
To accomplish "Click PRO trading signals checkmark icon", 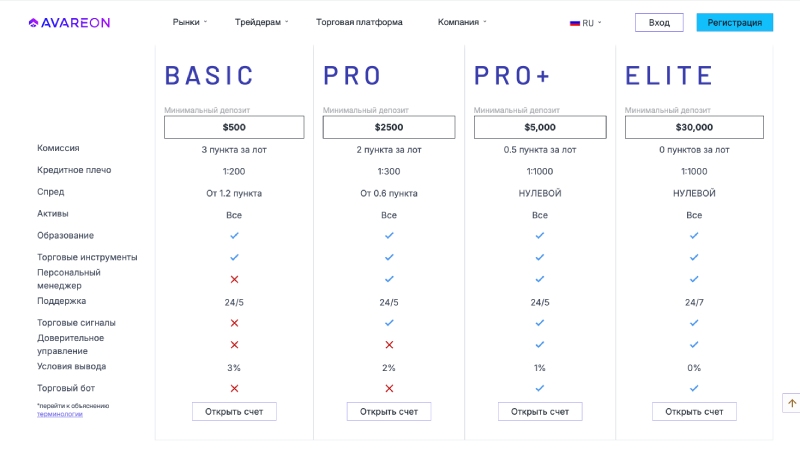I will pyautogui.click(x=389, y=323).
